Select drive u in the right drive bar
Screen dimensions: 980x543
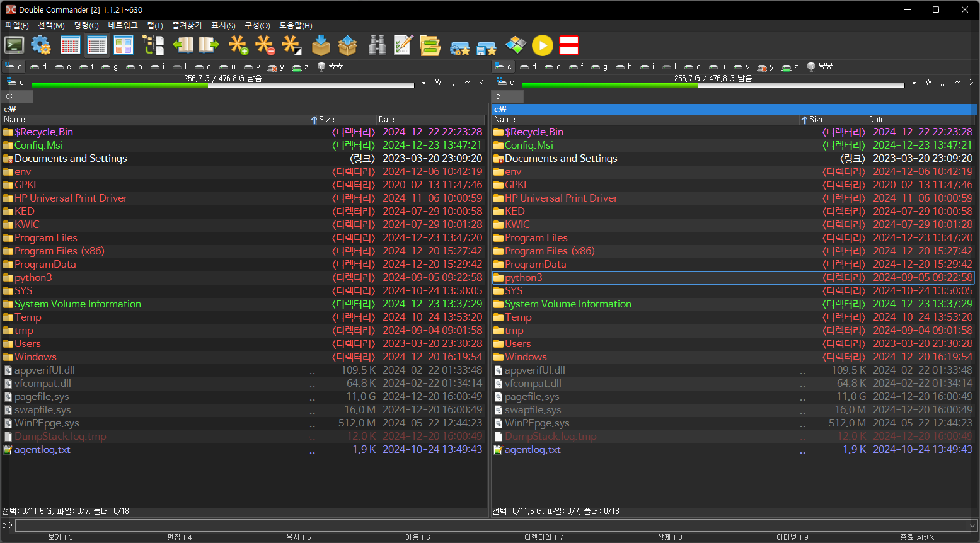(717, 66)
